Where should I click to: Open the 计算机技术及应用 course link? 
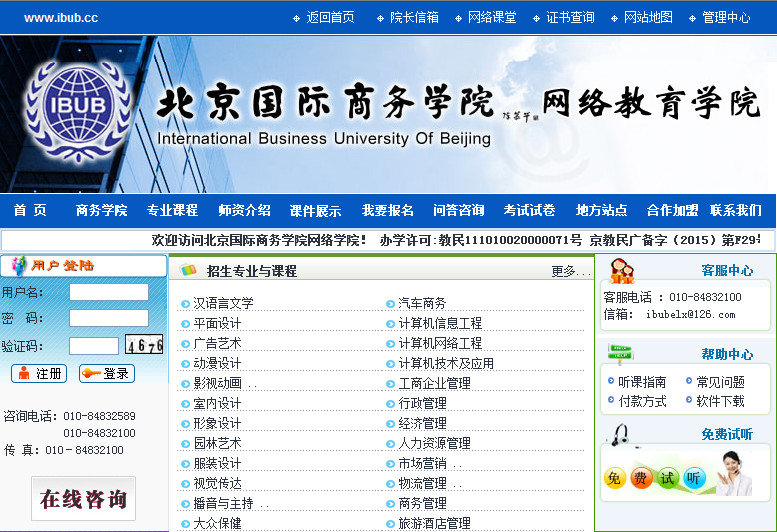pyautogui.click(x=446, y=363)
